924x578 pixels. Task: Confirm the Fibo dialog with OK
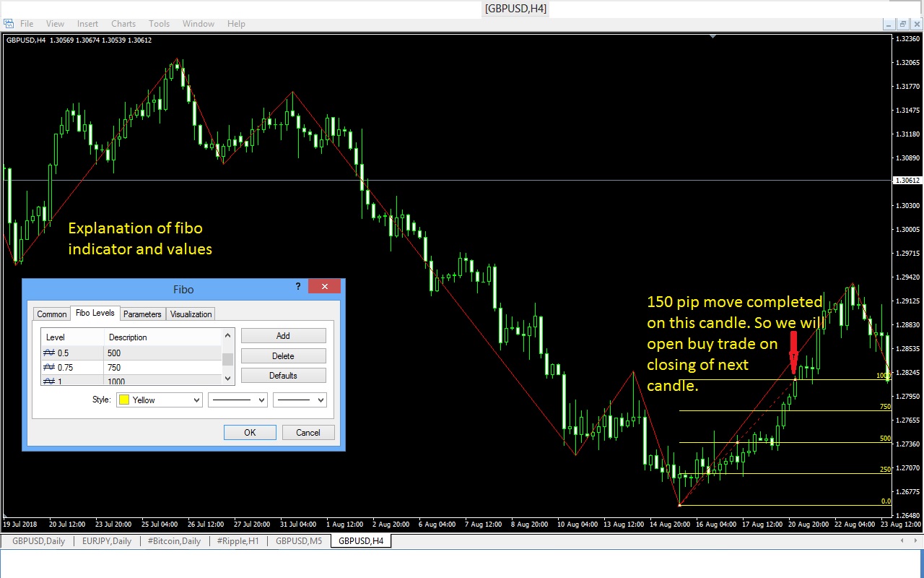[250, 433]
